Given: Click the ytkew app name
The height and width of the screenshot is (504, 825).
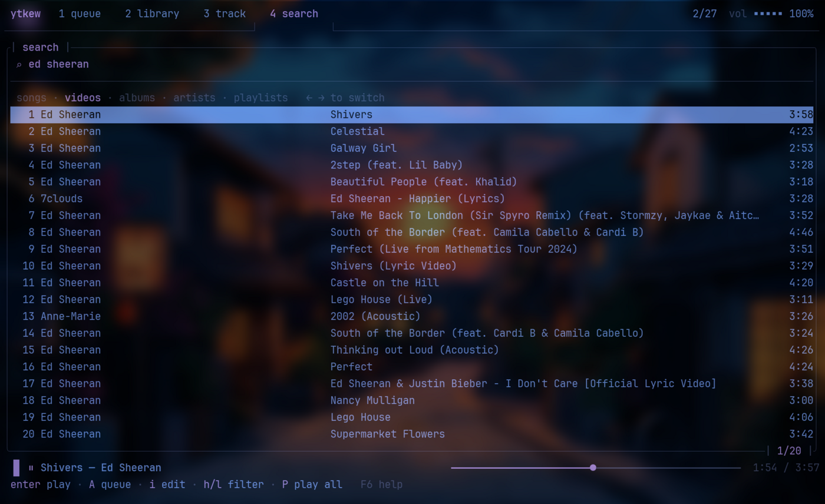Looking at the screenshot, I should [x=25, y=14].
